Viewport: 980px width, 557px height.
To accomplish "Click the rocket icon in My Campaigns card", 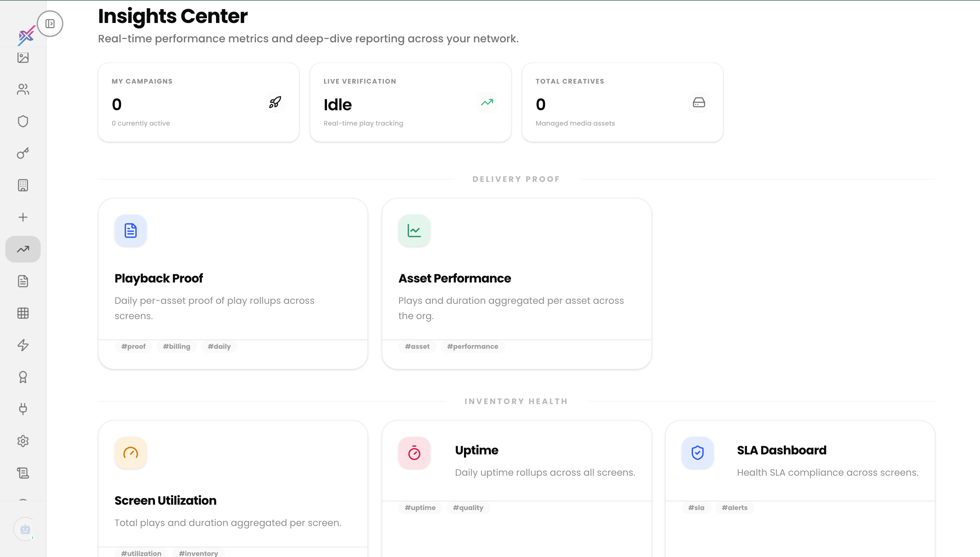I will (x=275, y=102).
